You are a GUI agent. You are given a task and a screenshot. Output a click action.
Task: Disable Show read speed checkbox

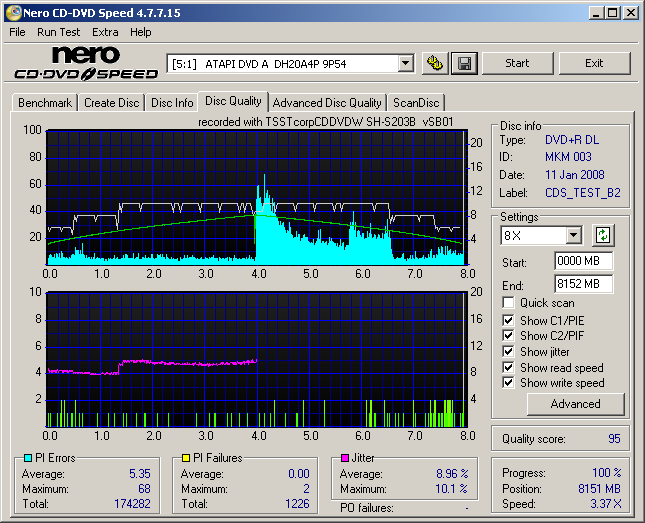click(508, 367)
